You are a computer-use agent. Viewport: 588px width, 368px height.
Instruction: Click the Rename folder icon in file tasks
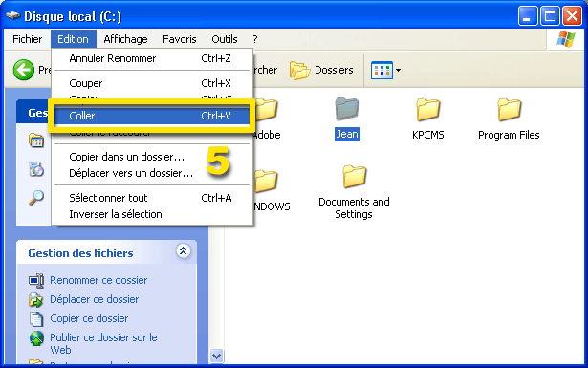pos(36,280)
